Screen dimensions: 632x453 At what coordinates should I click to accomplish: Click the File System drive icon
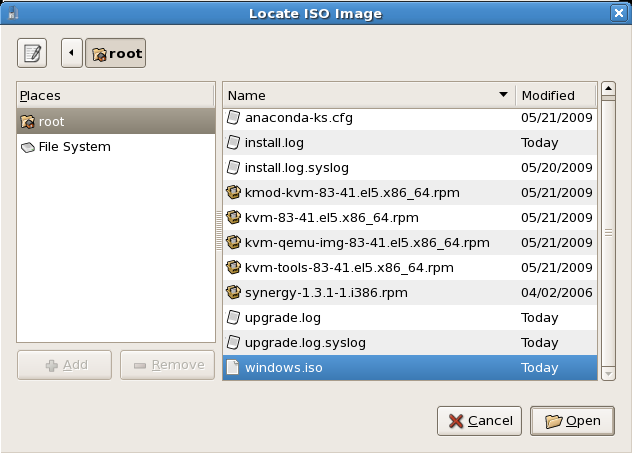(x=28, y=148)
